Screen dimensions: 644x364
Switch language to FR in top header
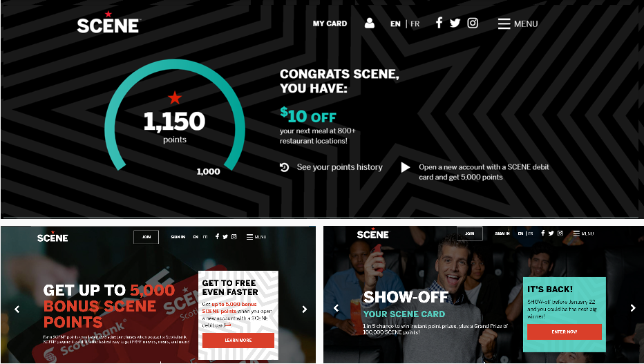pyautogui.click(x=415, y=23)
